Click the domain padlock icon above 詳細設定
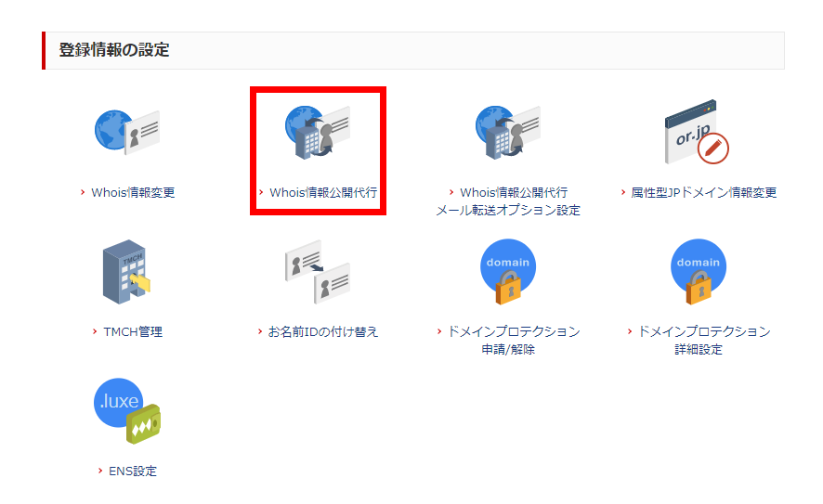The image size is (823, 504). (x=699, y=272)
